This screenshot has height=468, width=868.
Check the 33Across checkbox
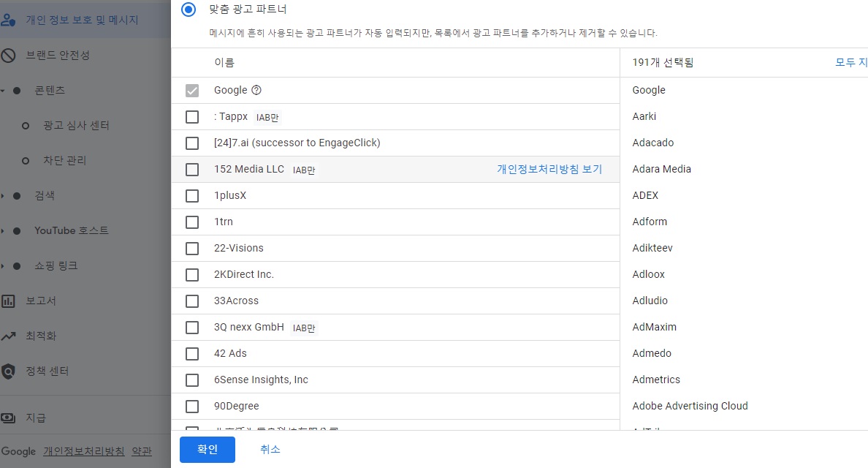[192, 301]
